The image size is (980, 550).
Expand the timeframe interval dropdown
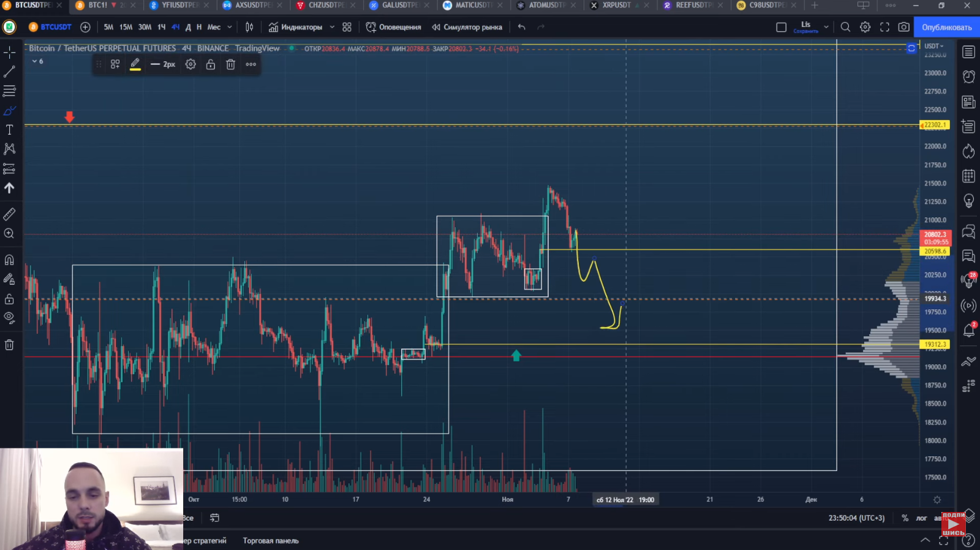(x=230, y=27)
